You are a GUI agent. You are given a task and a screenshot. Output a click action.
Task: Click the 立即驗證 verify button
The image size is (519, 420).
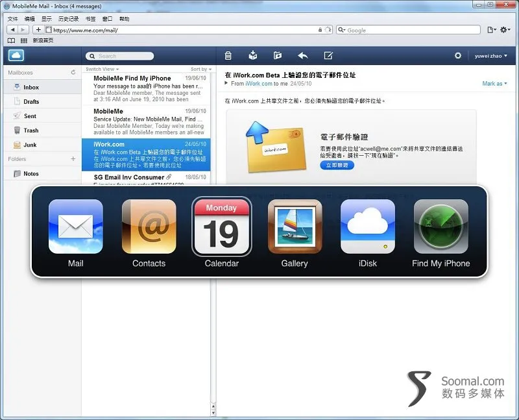337,165
